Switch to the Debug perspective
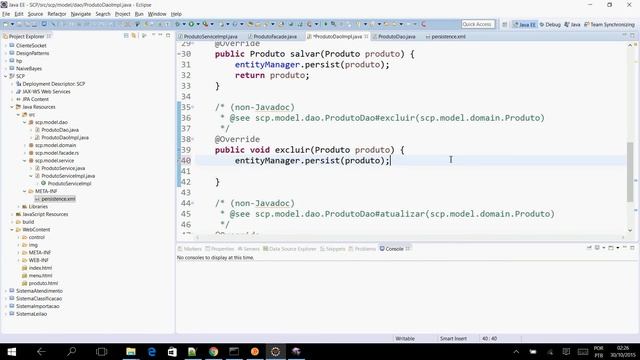 [550, 24]
